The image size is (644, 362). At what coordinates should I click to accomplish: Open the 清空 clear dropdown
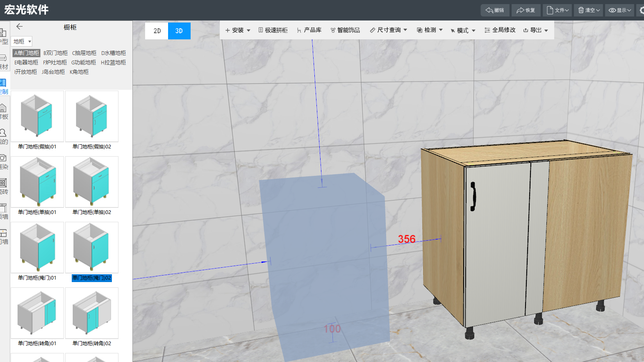click(588, 10)
